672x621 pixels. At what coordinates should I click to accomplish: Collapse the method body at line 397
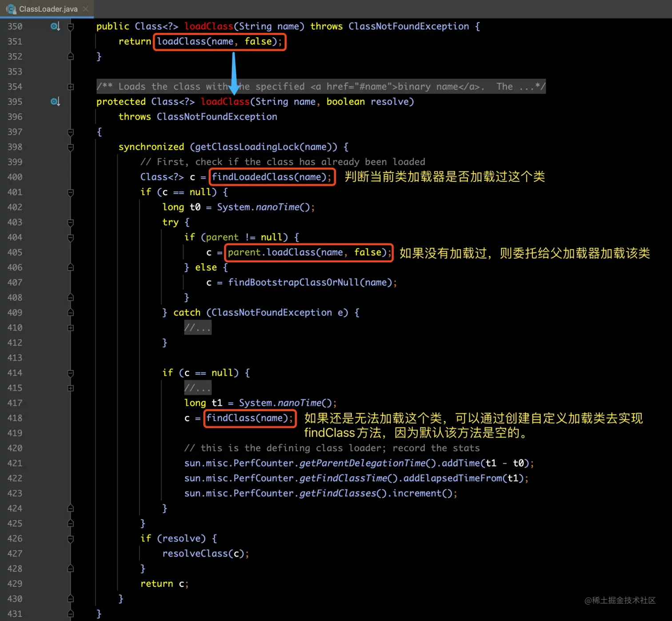tap(71, 132)
